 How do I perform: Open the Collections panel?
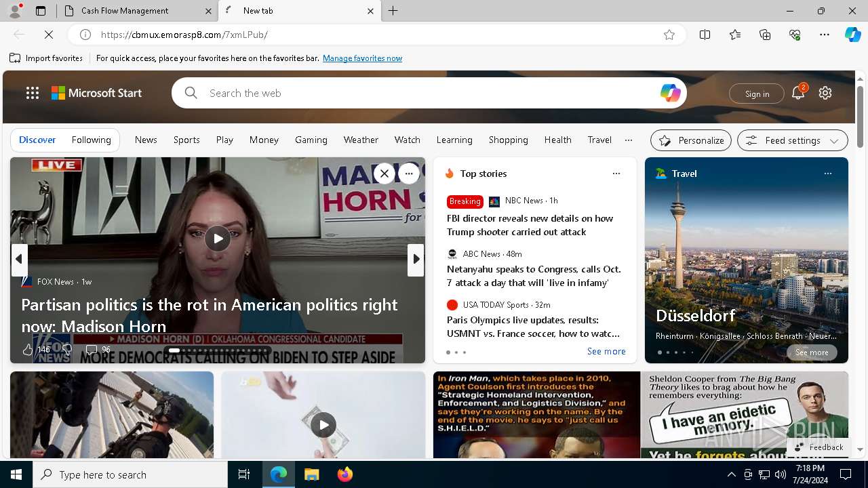point(765,35)
